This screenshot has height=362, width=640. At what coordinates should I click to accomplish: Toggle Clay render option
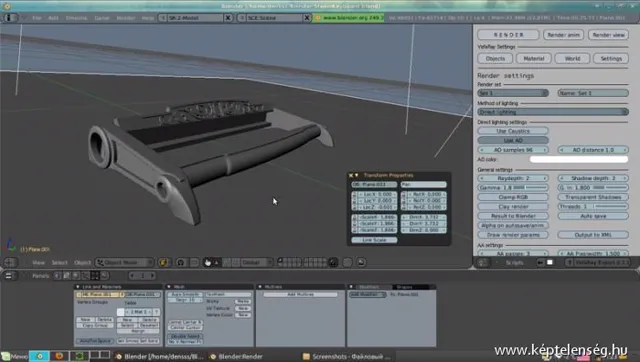pos(513,207)
